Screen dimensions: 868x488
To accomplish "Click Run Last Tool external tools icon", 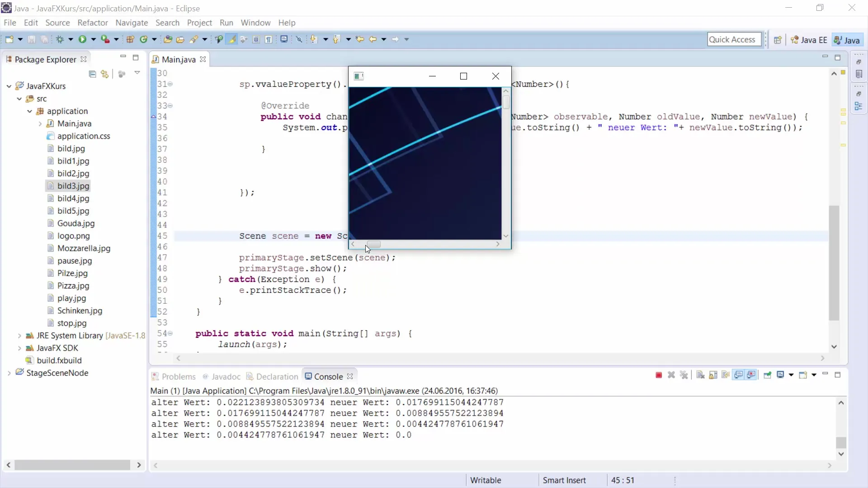I will (105, 39).
